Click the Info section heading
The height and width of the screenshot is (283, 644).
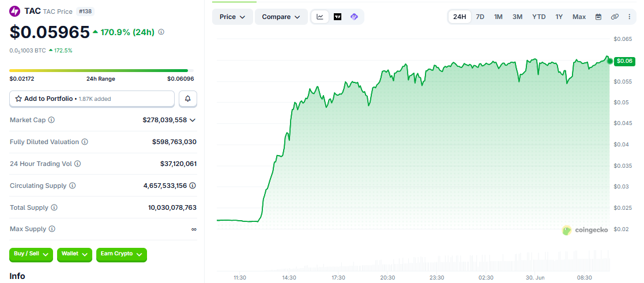click(x=17, y=276)
